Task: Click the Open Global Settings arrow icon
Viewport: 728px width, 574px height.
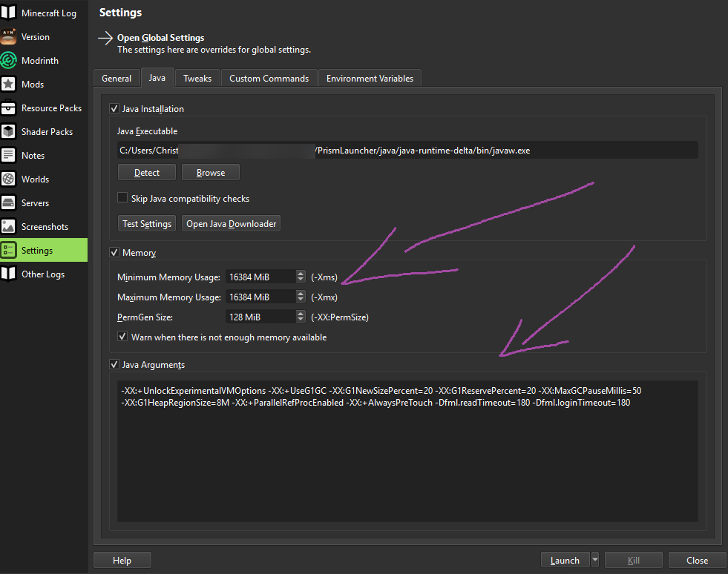Action: coord(105,38)
